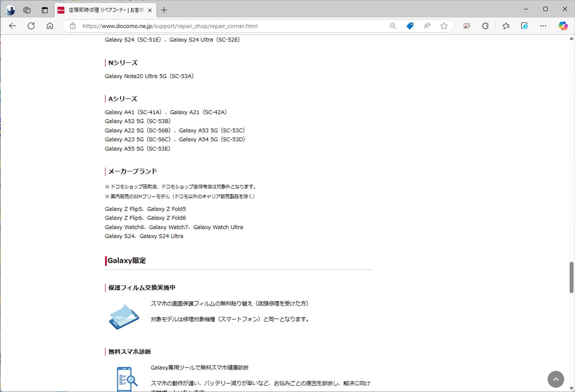The height and width of the screenshot is (392, 575).
Task: Open the Internet Explorer mode icon
Action: [x=524, y=26]
